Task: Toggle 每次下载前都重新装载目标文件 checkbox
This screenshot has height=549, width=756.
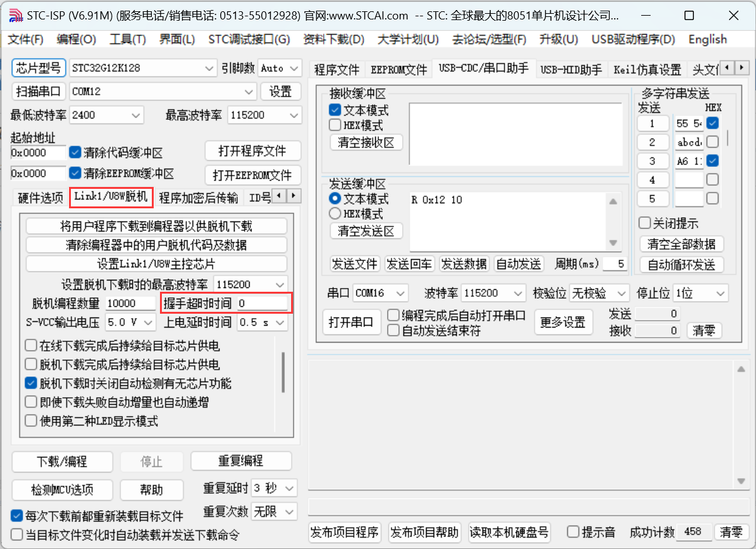Action: 17,516
